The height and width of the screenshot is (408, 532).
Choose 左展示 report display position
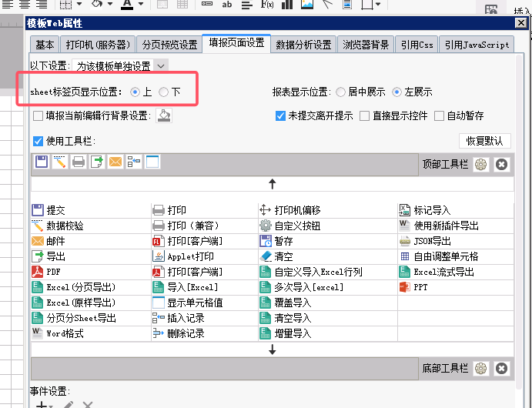tap(396, 92)
